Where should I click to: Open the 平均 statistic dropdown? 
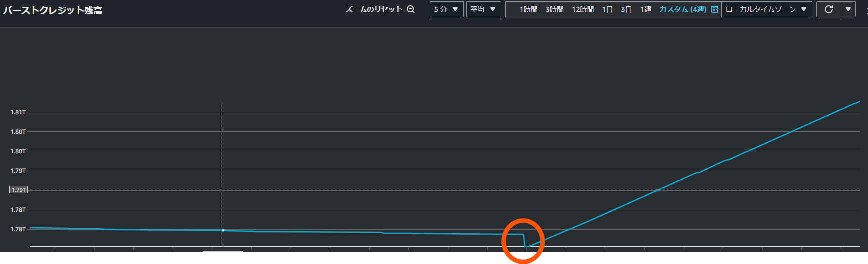coord(484,9)
